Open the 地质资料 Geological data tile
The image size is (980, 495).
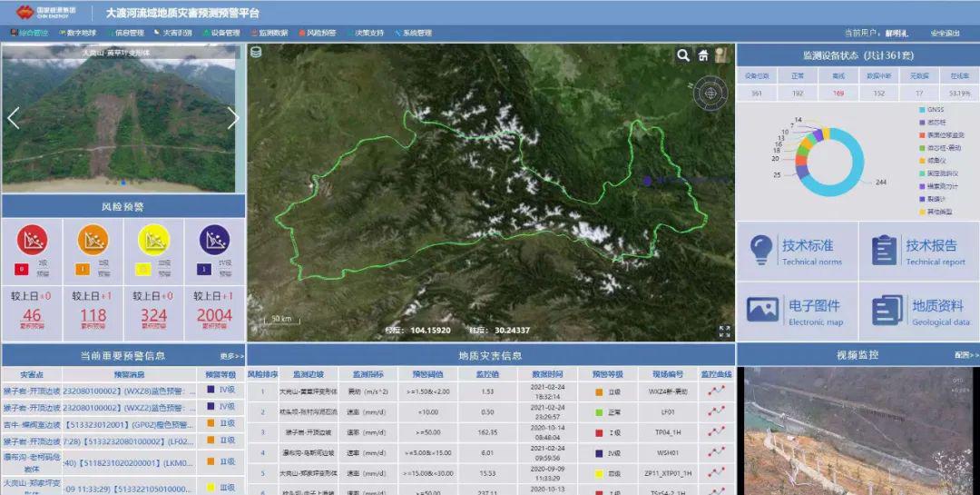(x=918, y=311)
